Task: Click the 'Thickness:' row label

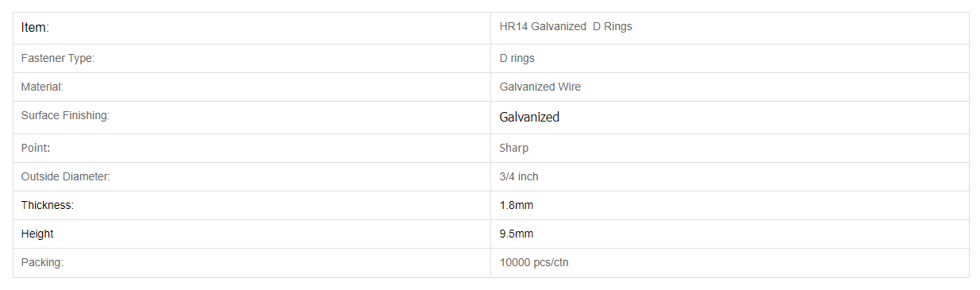Action: [48, 205]
